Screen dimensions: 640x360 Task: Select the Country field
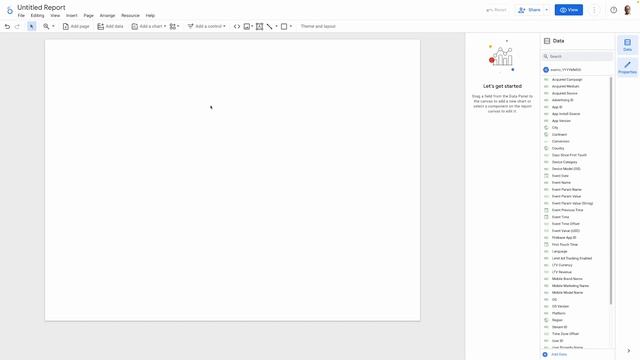pos(558,149)
